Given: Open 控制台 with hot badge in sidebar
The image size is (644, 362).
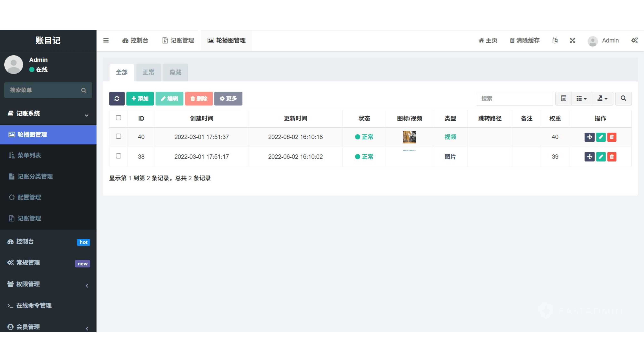Looking at the screenshot, I should pos(48,242).
